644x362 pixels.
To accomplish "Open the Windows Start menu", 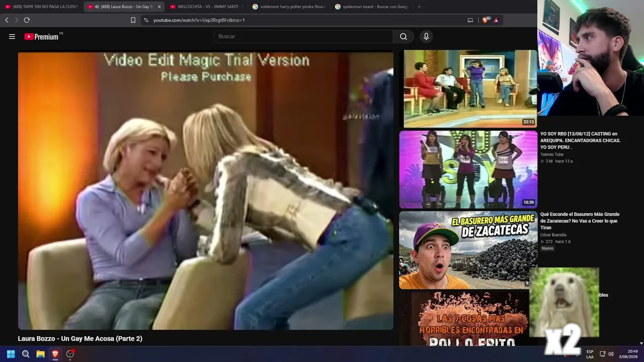I will click(x=11, y=354).
